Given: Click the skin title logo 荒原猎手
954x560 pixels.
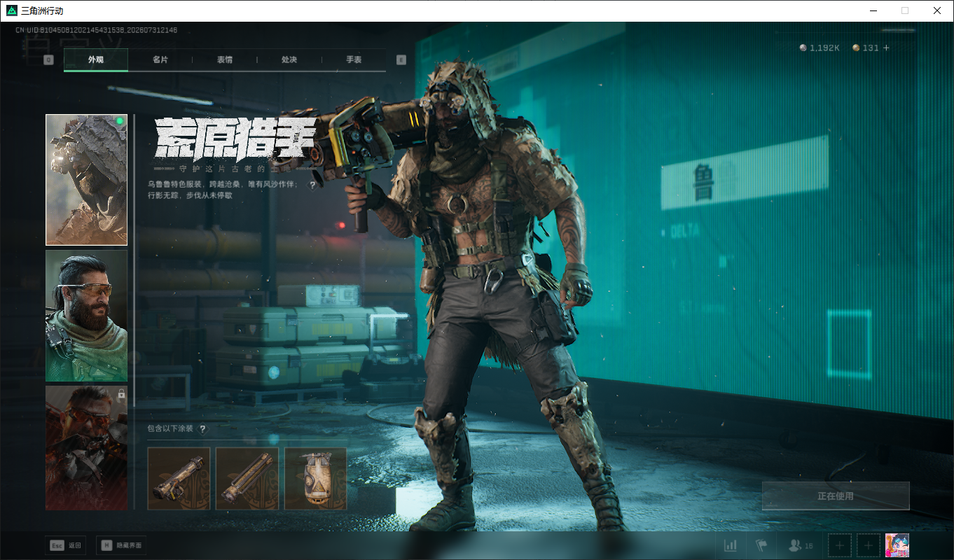Looking at the screenshot, I should click(235, 138).
